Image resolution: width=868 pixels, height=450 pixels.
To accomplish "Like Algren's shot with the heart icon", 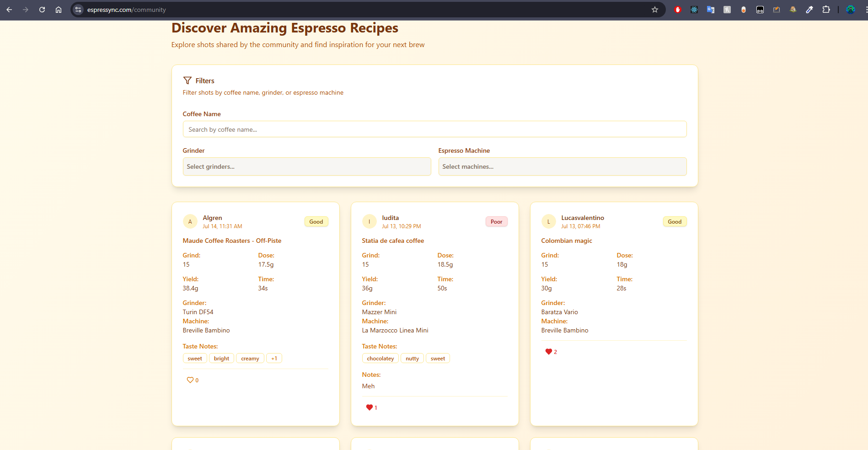I will coord(190,380).
